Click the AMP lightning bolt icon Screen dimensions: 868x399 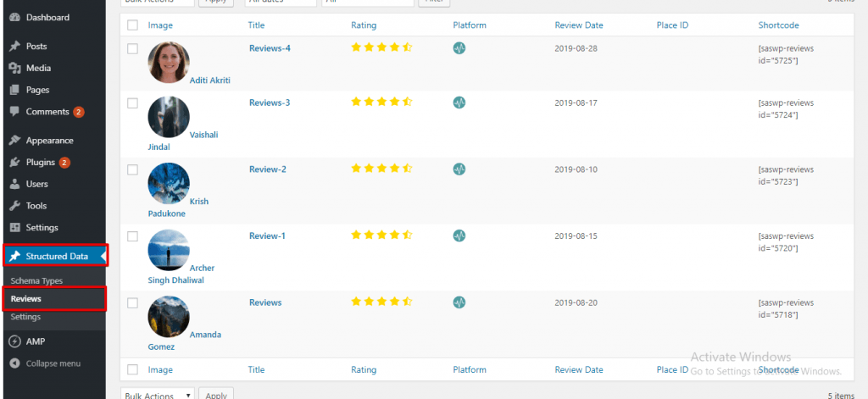tap(15, 341)
